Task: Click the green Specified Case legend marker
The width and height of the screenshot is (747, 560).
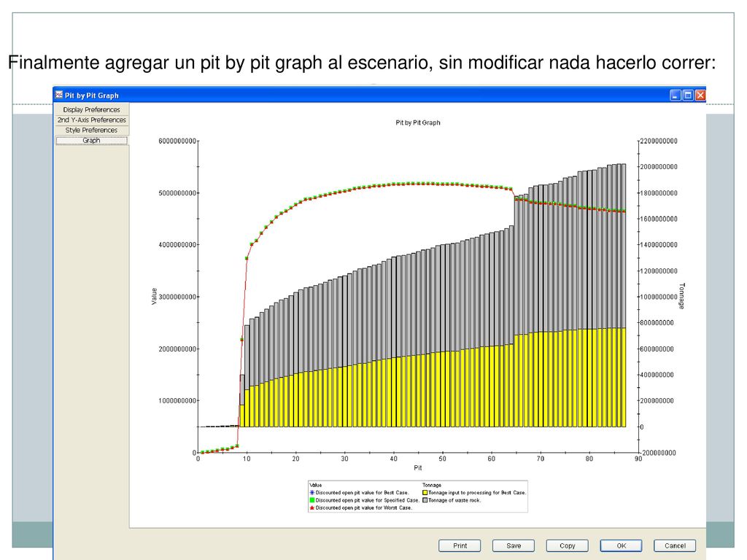Action: [x=312, y=500]
